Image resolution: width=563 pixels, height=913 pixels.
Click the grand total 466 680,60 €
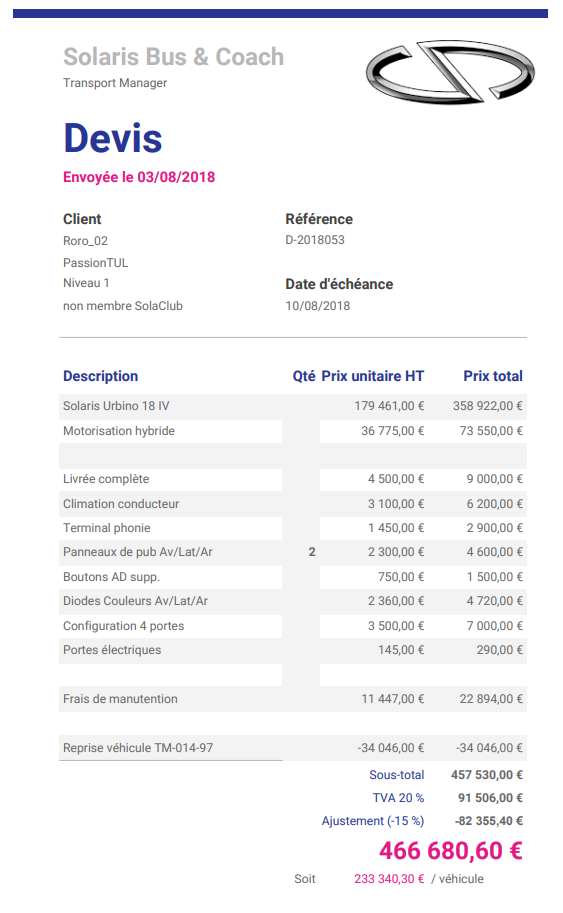(451, 851)
